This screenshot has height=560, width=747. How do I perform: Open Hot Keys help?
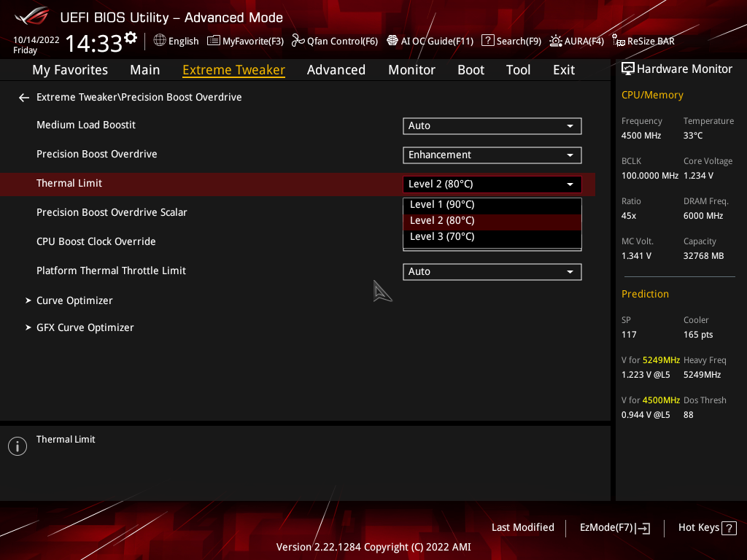tap(708, 528)
